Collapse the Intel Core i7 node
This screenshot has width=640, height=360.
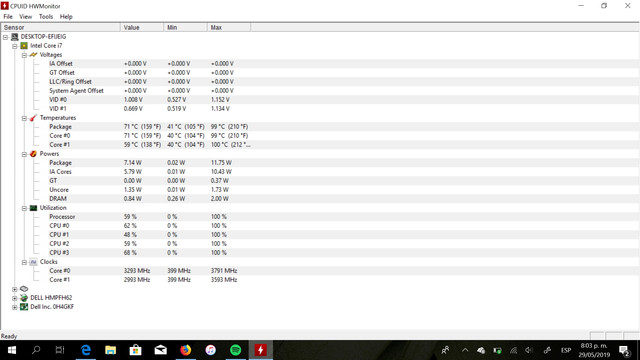(x=15, y=46)
